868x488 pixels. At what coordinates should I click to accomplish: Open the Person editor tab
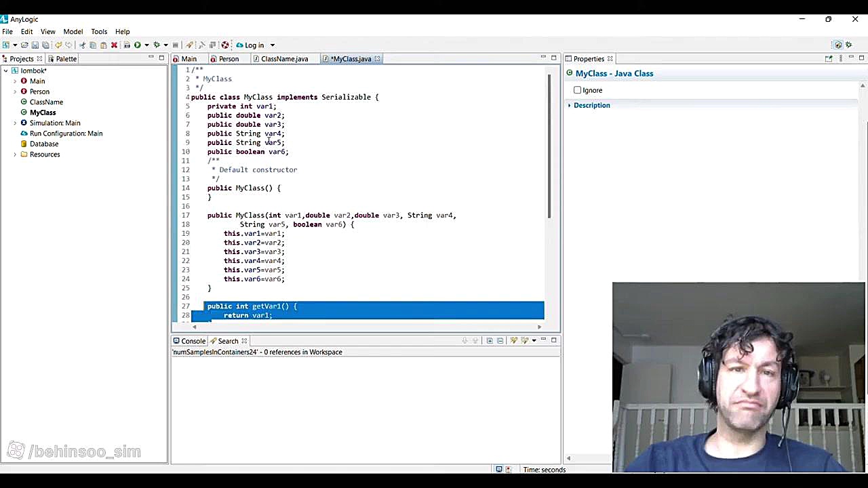pyautogui.click(x=229, y=59)
